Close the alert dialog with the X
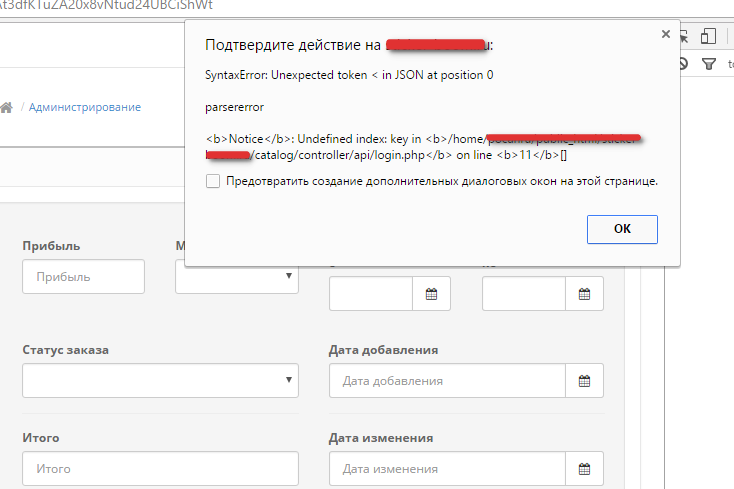734x489 pixels. pyautogui.click(x=666, y=34)
